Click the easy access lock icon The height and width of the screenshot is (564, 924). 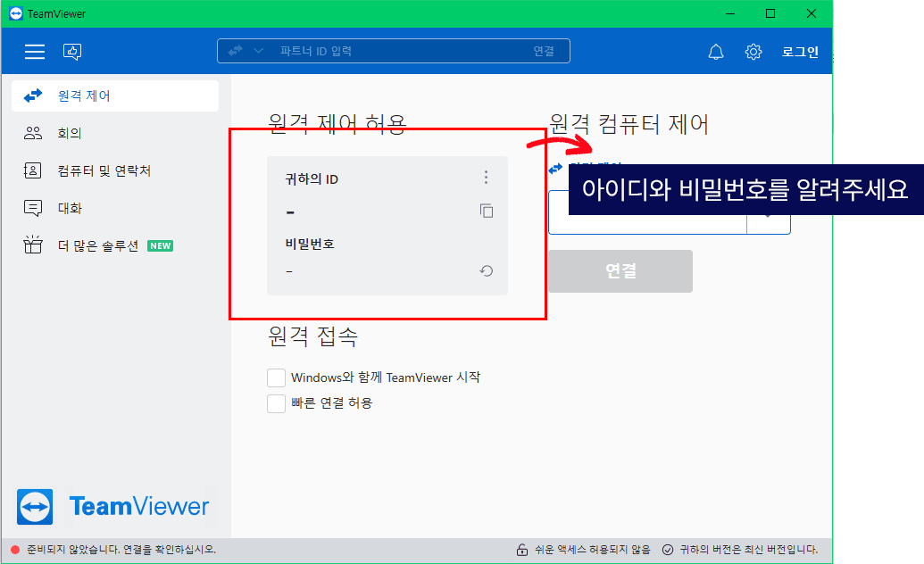click(x=522, y=550)
